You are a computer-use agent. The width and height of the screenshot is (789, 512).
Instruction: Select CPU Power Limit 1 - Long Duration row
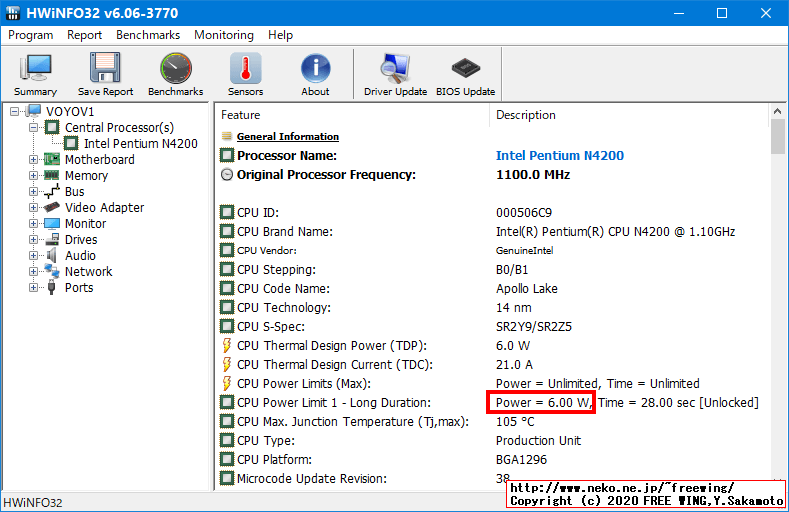(491, 403)
